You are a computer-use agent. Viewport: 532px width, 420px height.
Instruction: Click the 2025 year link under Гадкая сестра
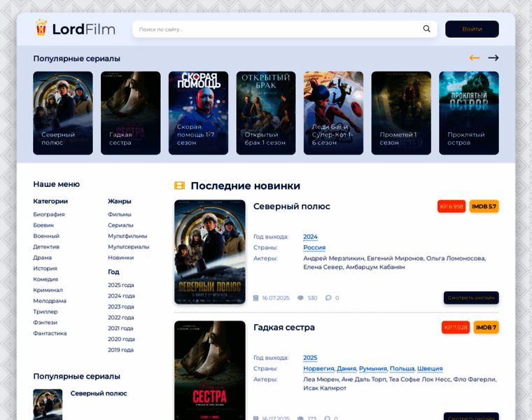pos(310,358)
